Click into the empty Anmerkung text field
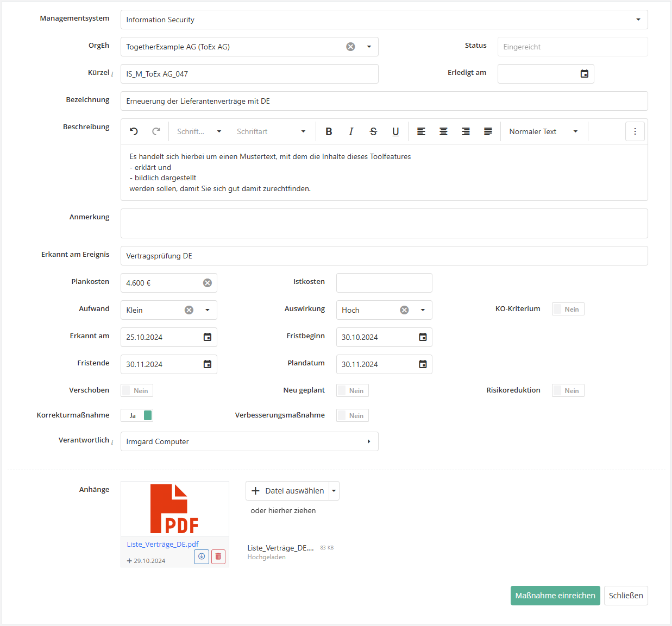Image resolution: width=672 pixels, height=626 pixels. (x=384, y=223)
